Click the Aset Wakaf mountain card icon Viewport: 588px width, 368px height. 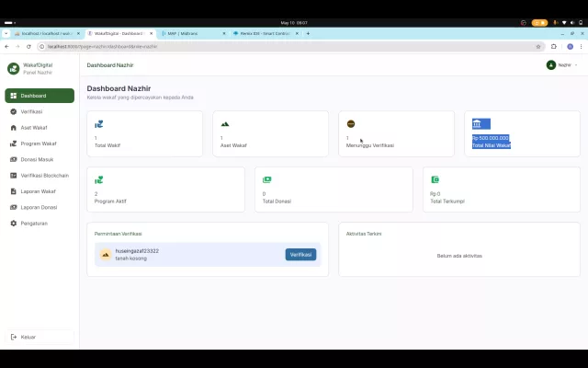coord(224,124)
